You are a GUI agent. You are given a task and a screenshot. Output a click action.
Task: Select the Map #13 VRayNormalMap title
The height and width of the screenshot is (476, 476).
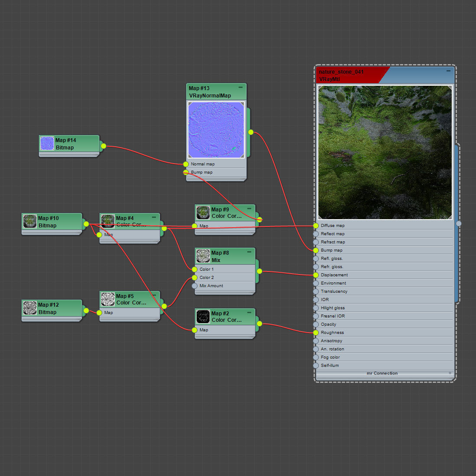[210, 92]
